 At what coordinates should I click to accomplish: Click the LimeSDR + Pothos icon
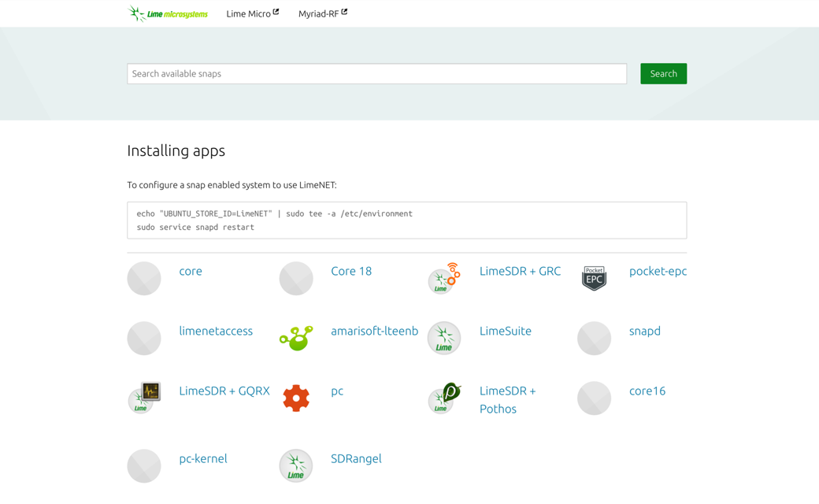pos(444,398)
